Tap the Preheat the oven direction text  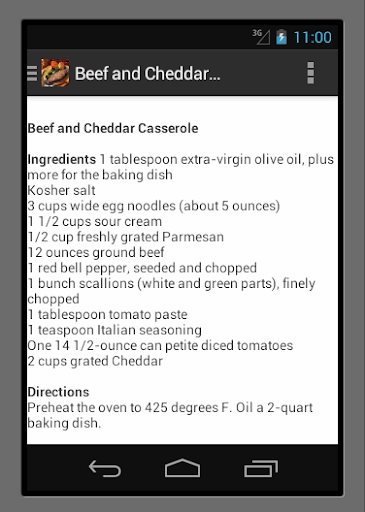coord(170,415)
